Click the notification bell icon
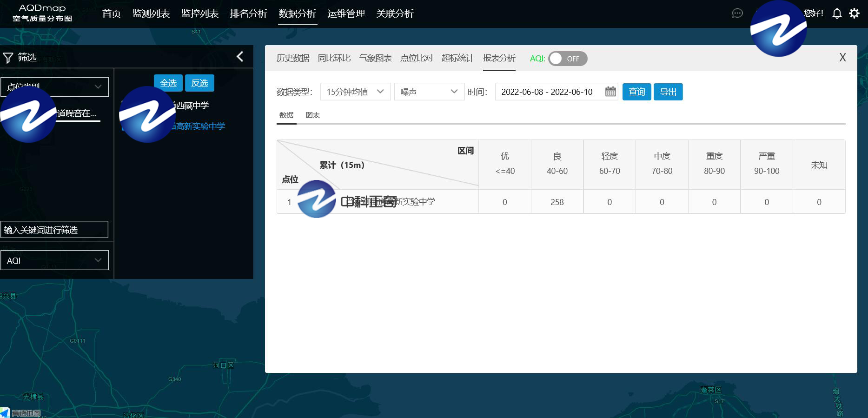The width and height of the screenshot is (868, 418). (x=837, y=13)
